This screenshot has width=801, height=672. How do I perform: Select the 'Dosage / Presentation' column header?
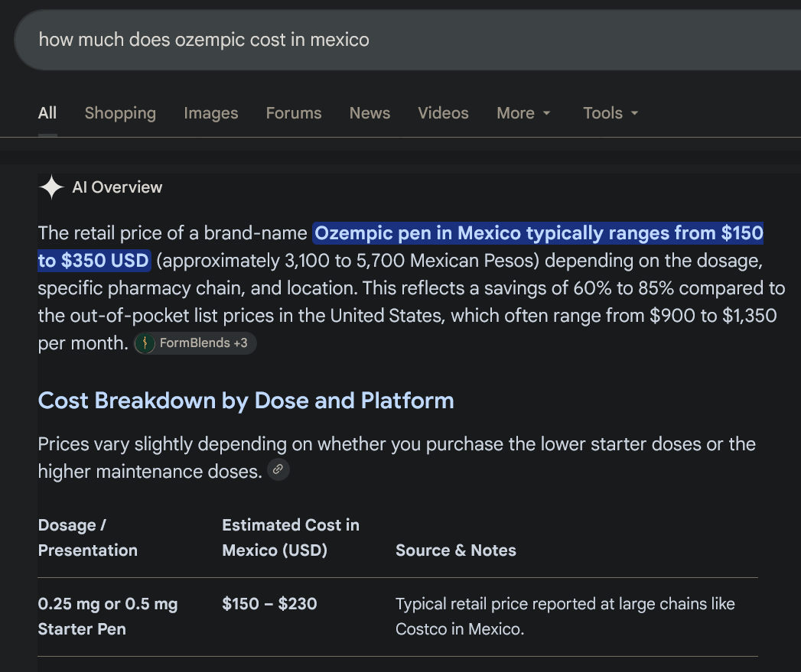pyautogui.click(x=87, y=537)
